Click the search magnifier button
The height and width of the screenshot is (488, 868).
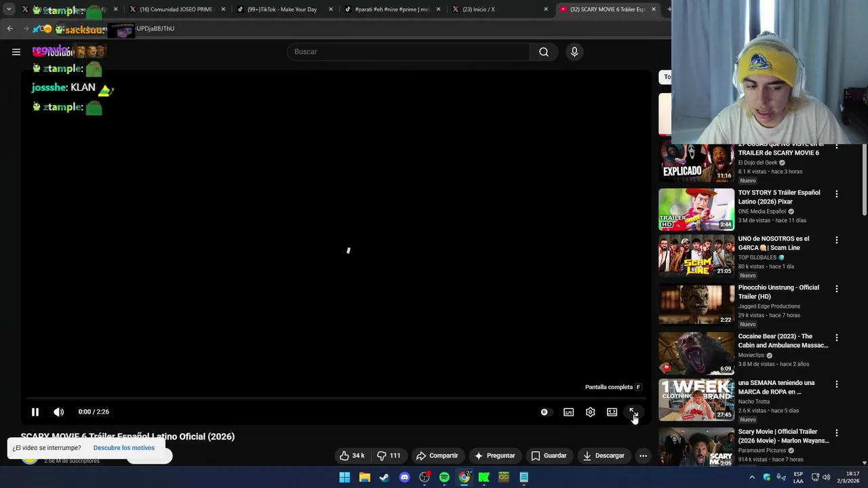tap(544, 52)
